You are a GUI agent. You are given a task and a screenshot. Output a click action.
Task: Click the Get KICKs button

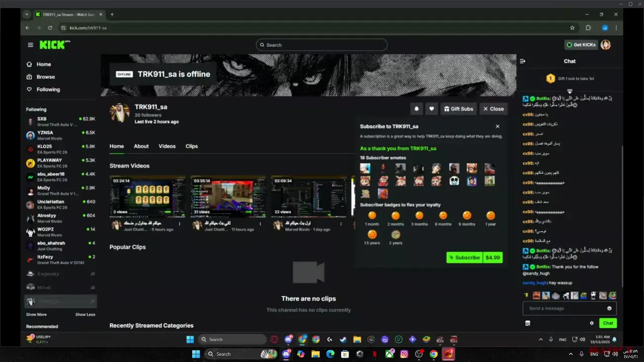[581, 45]
